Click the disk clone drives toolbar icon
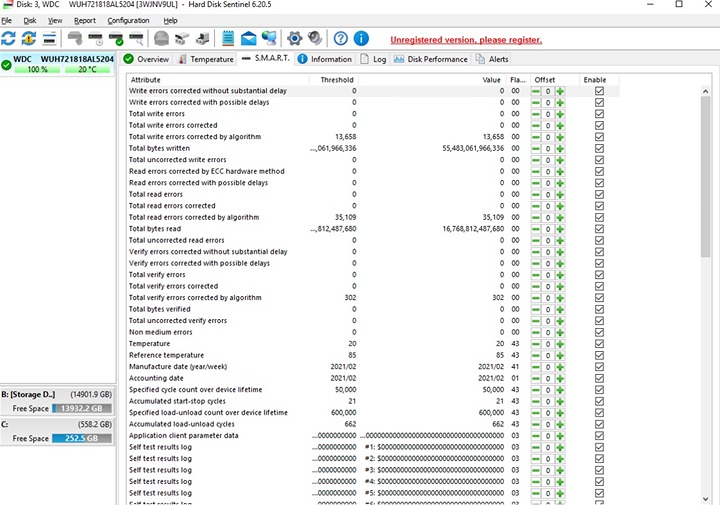720x505 pixels. (x=182, y=39)
